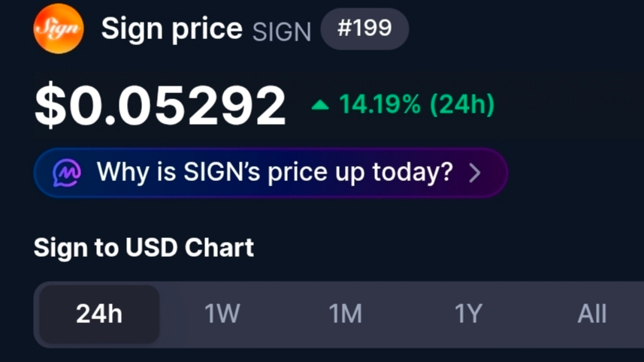Screen dimensions: 644x362
Task: Click the gray SIGN ticker symbol
Action: coord(282,32)
